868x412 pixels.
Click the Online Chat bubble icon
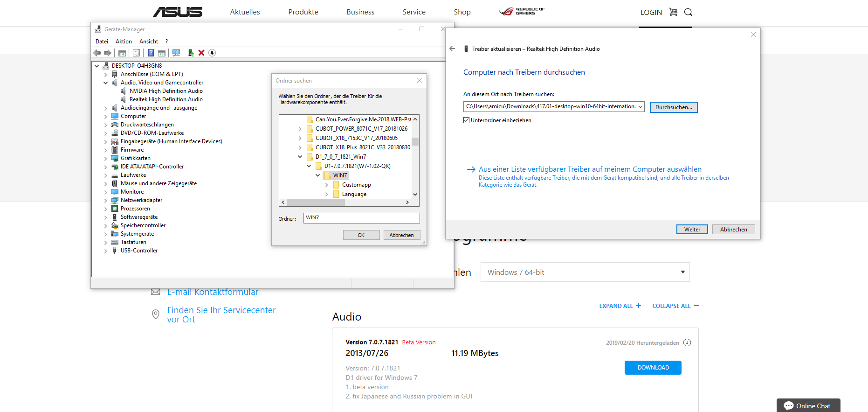coord(789,406)
